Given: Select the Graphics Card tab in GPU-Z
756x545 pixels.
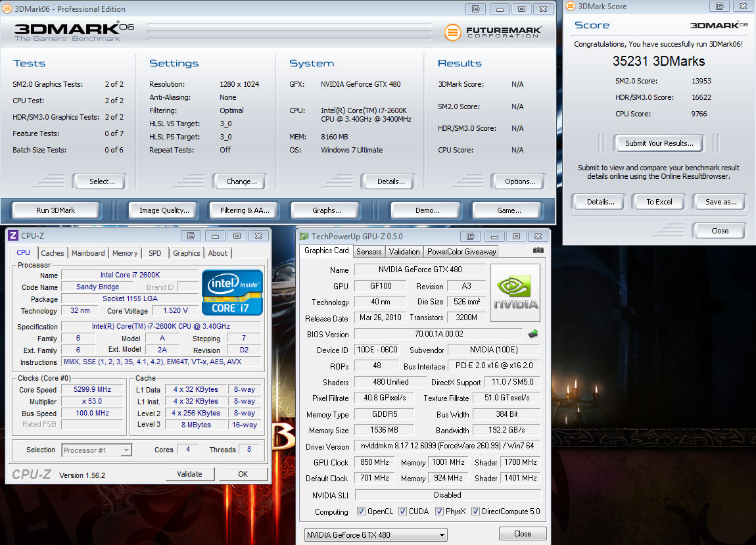Looking at the screenshot, I should coord(327,250).
